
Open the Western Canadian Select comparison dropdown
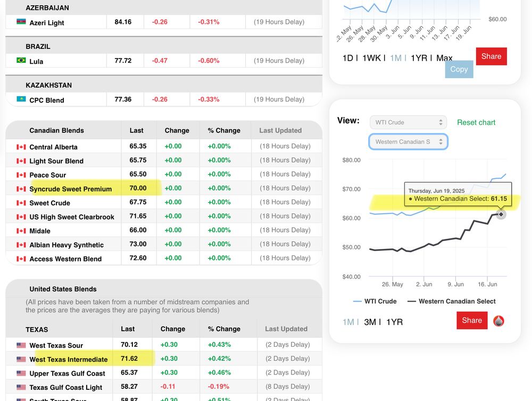[408, 142]
